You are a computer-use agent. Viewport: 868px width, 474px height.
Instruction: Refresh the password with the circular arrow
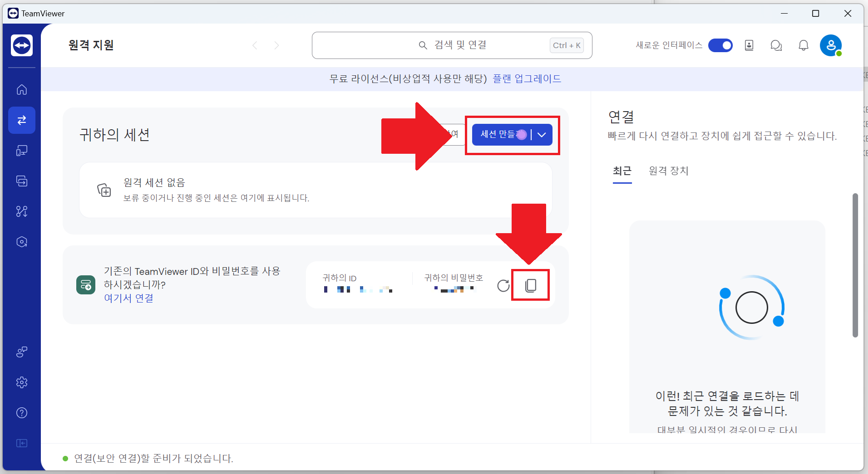tap(503, 286)
